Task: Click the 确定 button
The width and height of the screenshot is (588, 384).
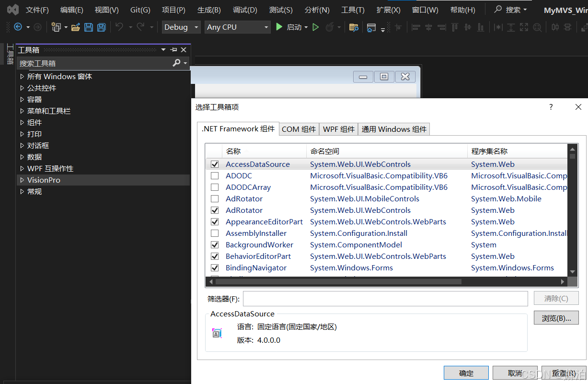Action: click(x=466, y=373)
